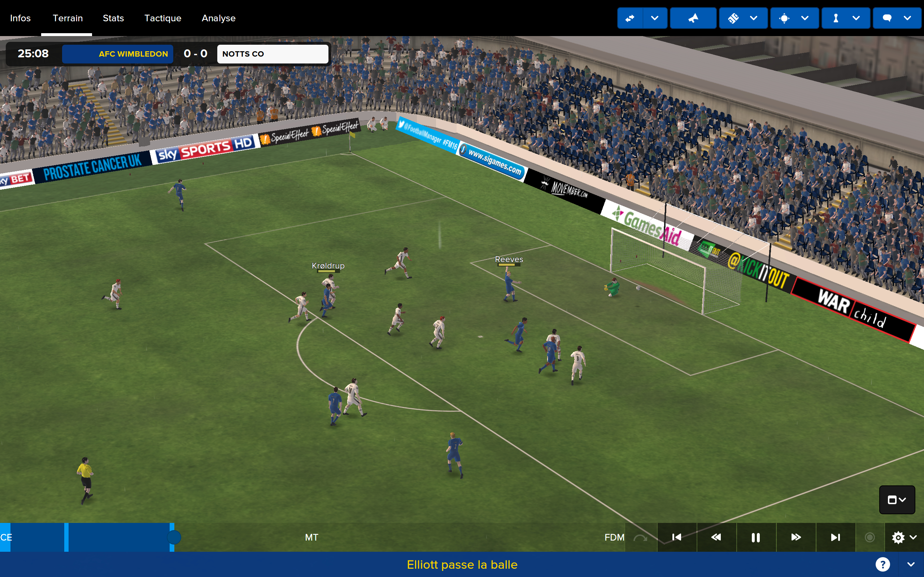This screenshot has height=577, width=924.
Task: Click the match settings gear icon
Action: pyautogui.click(x=897, y=537)
